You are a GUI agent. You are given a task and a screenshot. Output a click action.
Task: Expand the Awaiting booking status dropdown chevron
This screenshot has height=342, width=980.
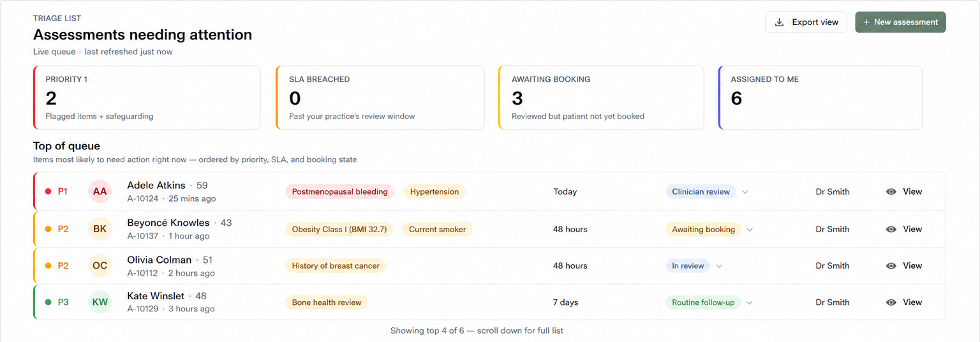point(750,230)
